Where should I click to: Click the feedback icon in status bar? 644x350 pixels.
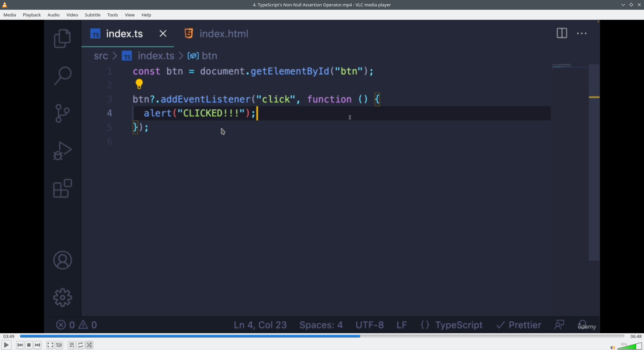coord(559,325)
